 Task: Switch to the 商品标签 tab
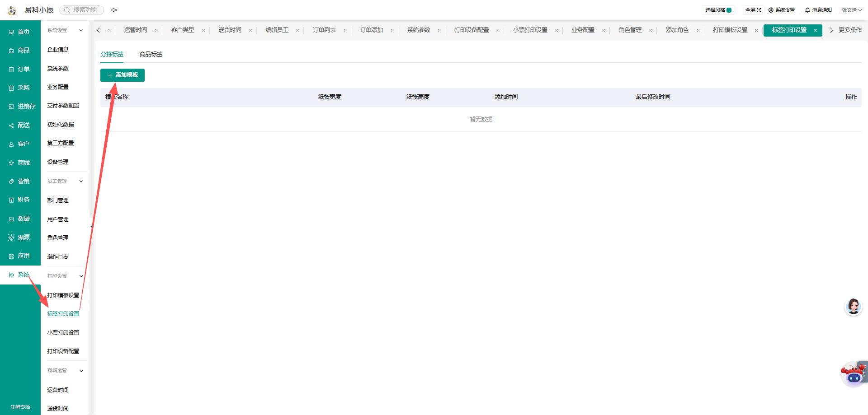(151, 54)
